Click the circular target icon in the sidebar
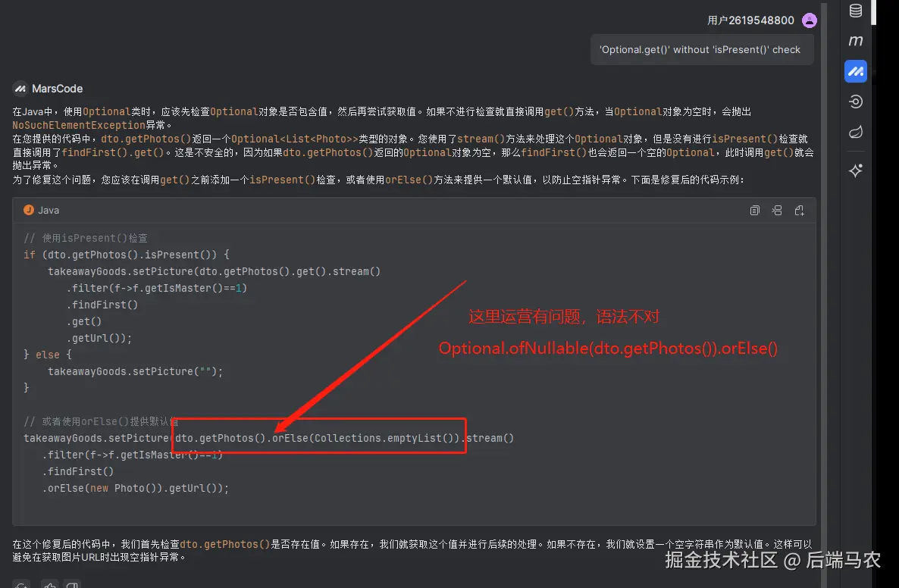This screenshot has height=588, width=899. click(x=855, y=102)
